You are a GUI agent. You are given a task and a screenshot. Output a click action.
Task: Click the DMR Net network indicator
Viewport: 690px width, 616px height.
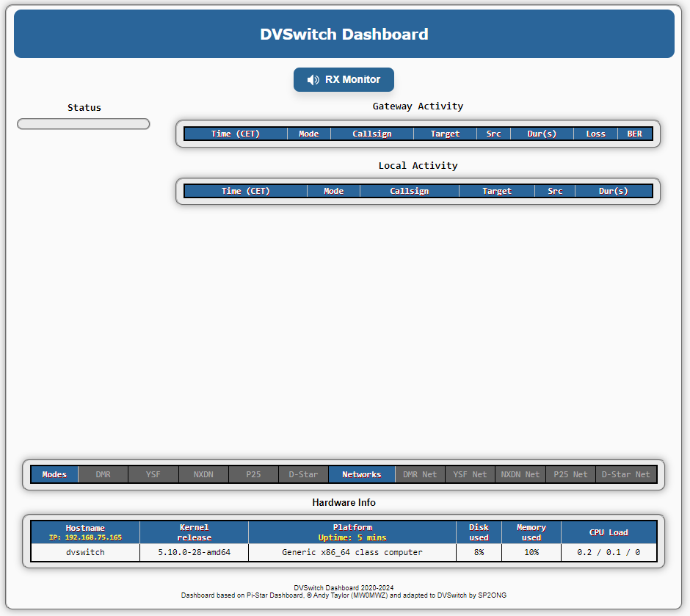tap(420, 474)
